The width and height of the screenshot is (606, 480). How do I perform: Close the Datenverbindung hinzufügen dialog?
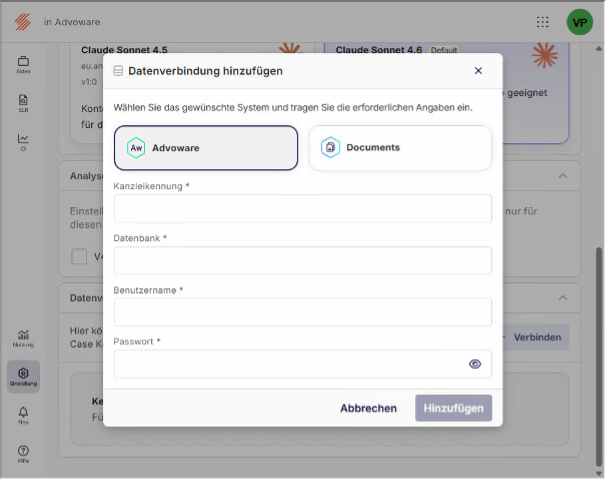[x=478, y=71]
